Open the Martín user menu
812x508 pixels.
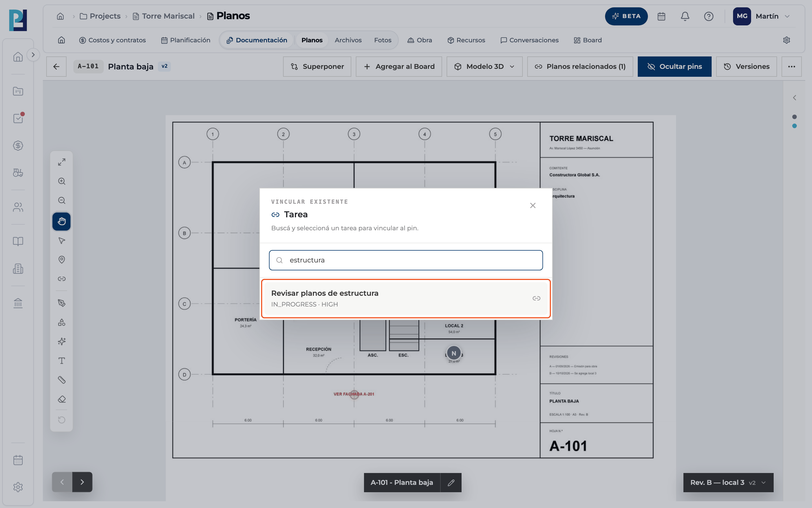(x=762, y=16)
